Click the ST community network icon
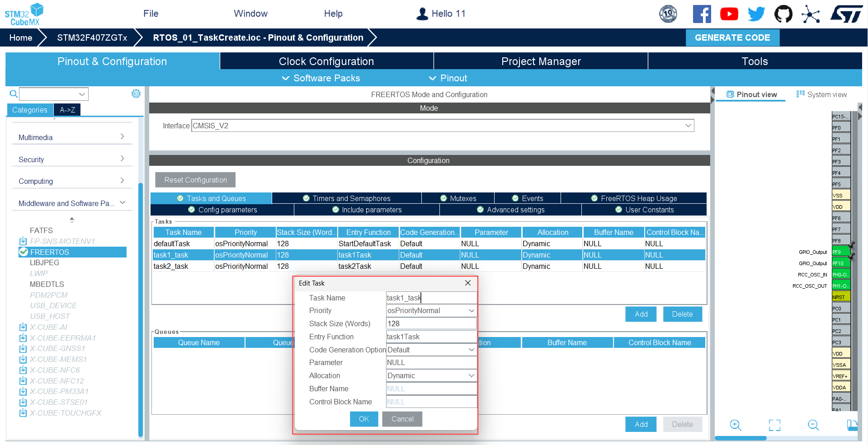868x445 pixels. 811,14
